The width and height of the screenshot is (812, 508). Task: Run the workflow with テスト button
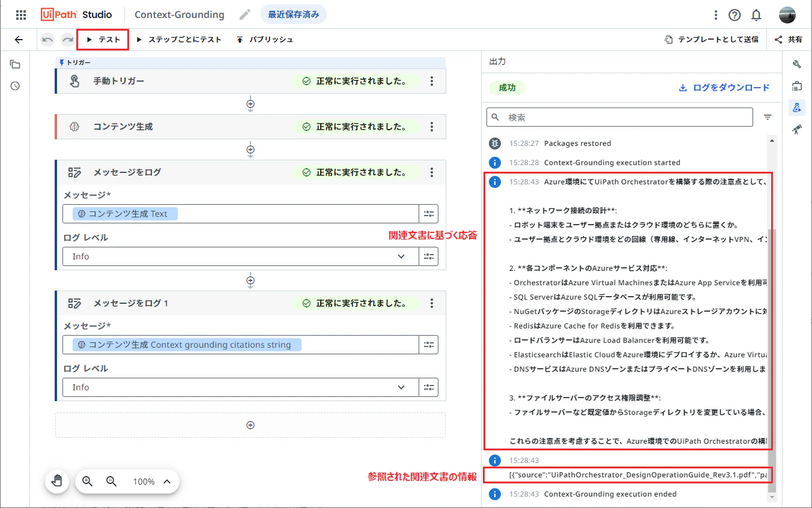tap(103, 40)
